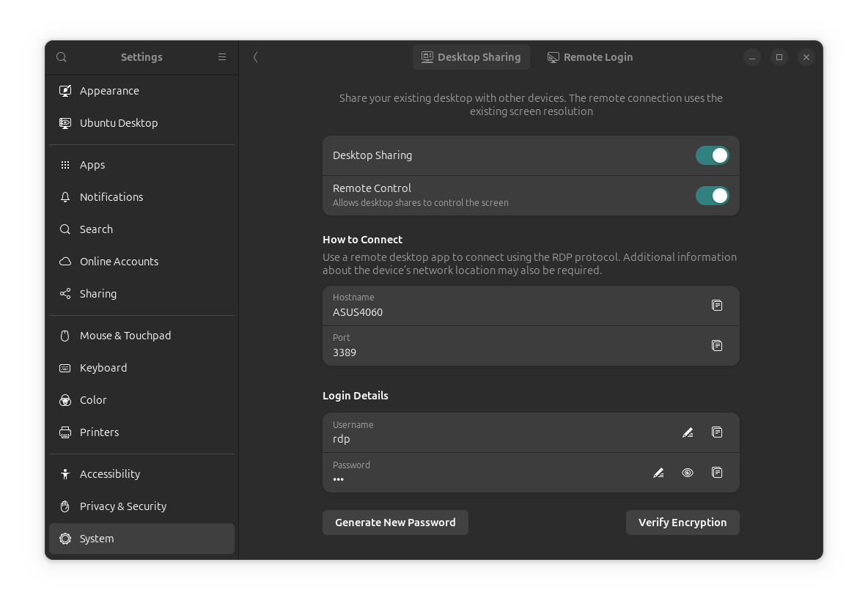The height and width of the screenshot is (609, 868).
Task: Open the hamburger menu in Settings
Action: (x=222, y=56)
